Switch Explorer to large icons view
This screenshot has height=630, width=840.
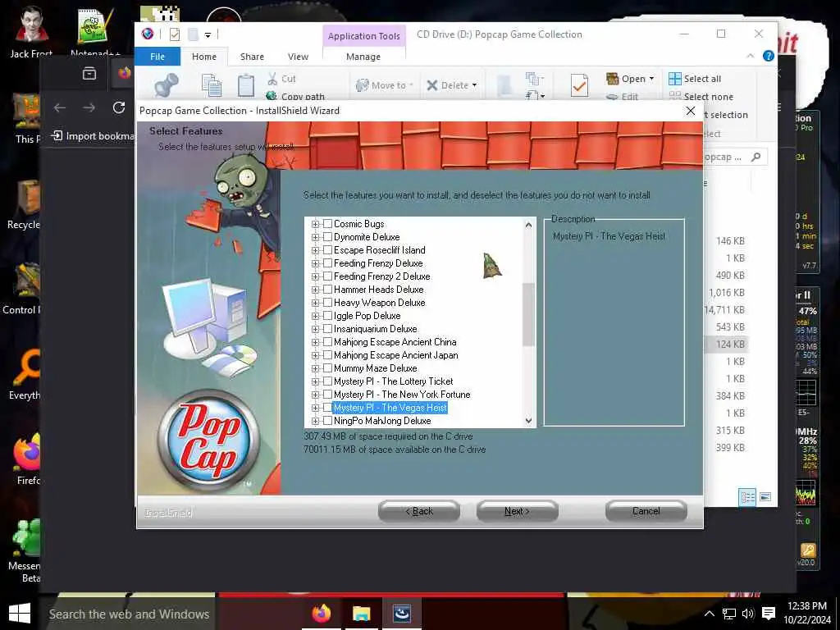(765, 497)
